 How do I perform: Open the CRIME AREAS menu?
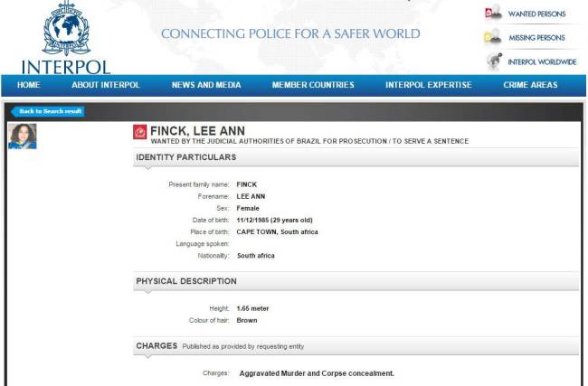pyautogui.click(x=530, y=85)
